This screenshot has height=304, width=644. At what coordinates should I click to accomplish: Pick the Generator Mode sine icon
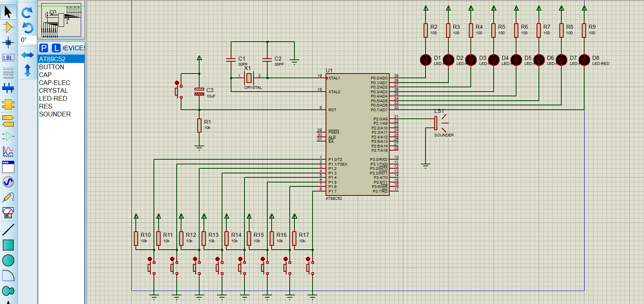[x=8, y=182]
